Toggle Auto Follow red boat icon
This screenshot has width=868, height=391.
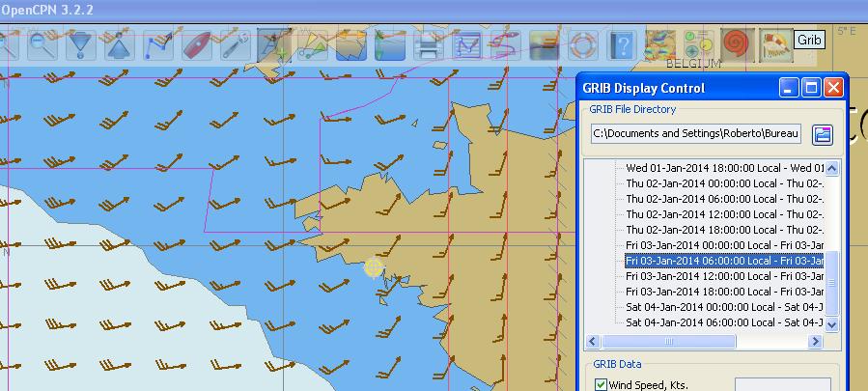click(x=197, y=44)
